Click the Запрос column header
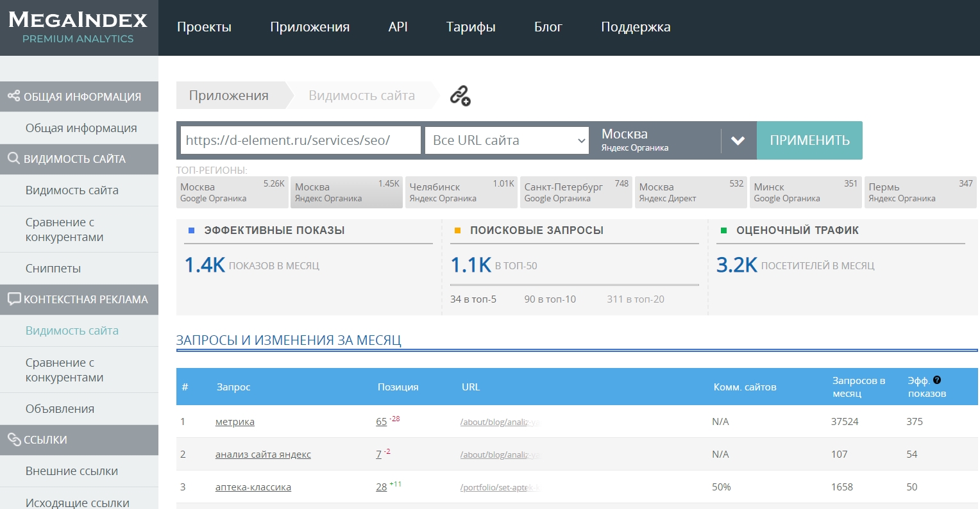This screenshot has width=980, height=509. pos(233,387)
